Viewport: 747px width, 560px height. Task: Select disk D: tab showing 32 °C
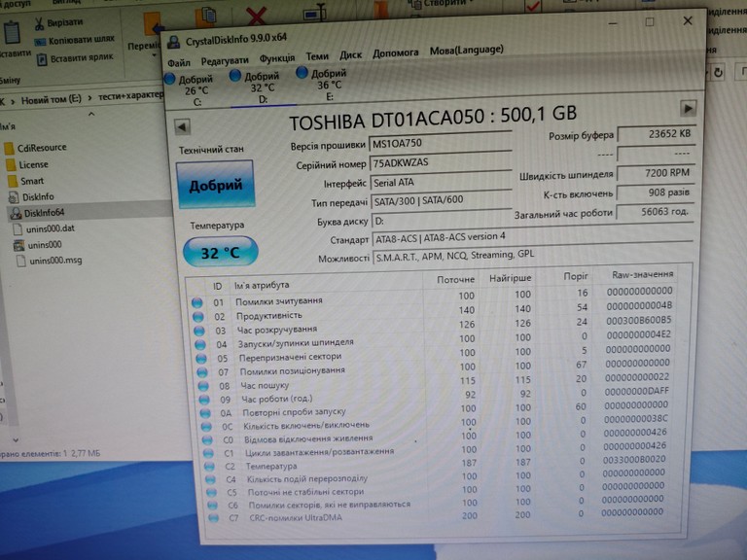point(261,87)
